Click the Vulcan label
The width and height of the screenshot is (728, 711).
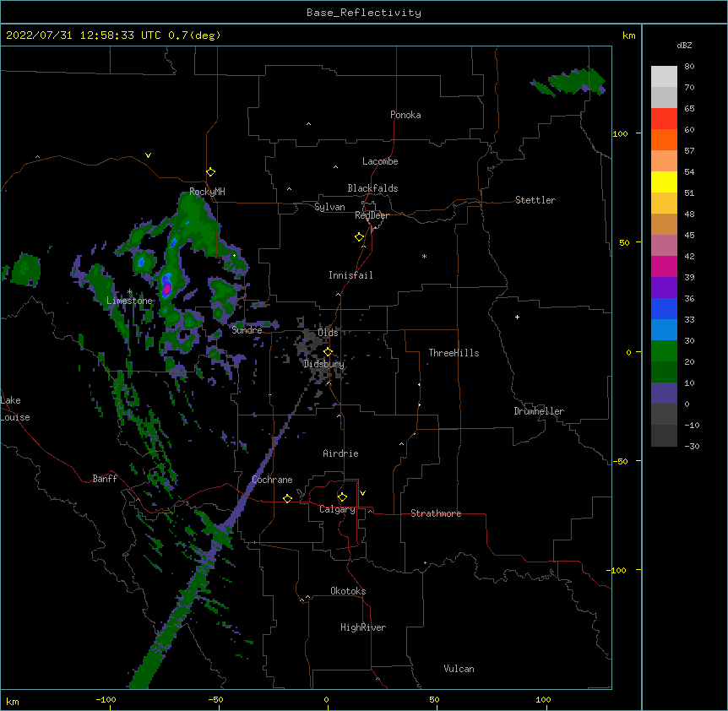pyautogui.click(x=459, y=669)
